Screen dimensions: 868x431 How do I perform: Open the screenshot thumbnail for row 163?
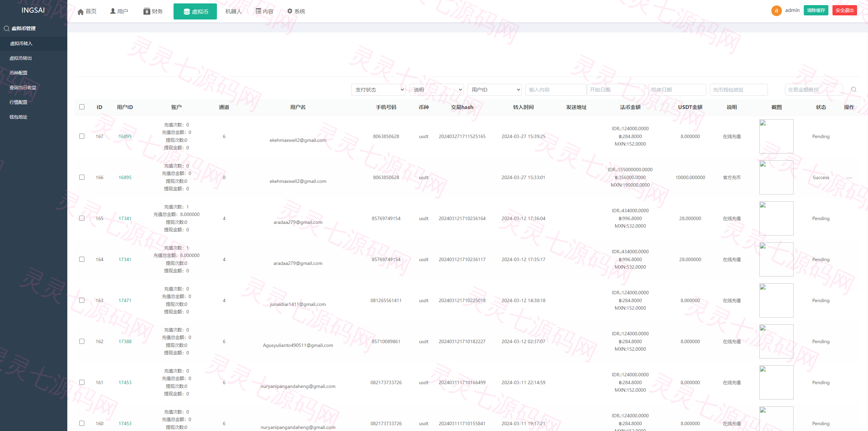[776, 300]
